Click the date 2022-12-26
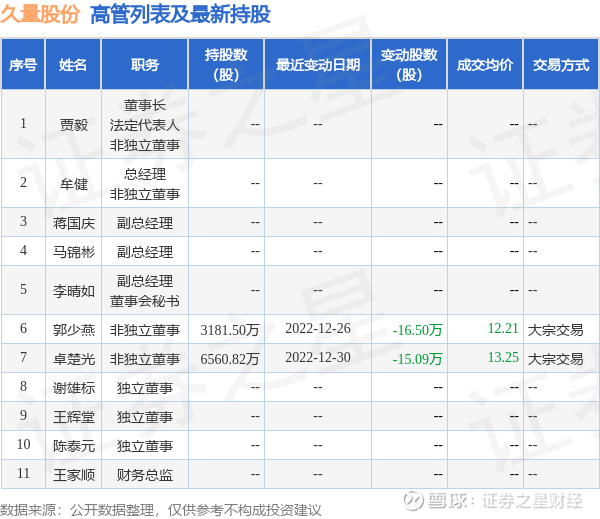 pyautogui.click(x=318, y=328)
